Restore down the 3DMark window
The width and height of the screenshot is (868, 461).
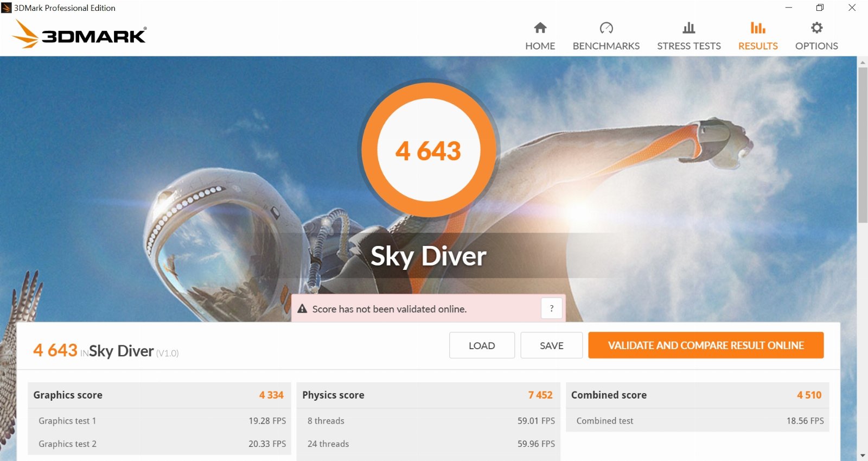click(820, 8)
